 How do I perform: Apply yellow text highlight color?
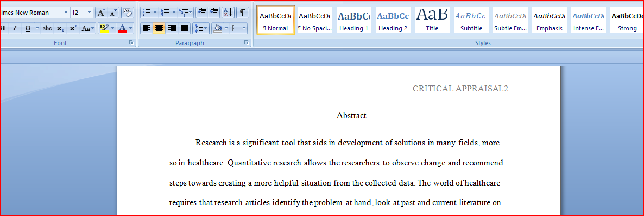tap(104, 28)
